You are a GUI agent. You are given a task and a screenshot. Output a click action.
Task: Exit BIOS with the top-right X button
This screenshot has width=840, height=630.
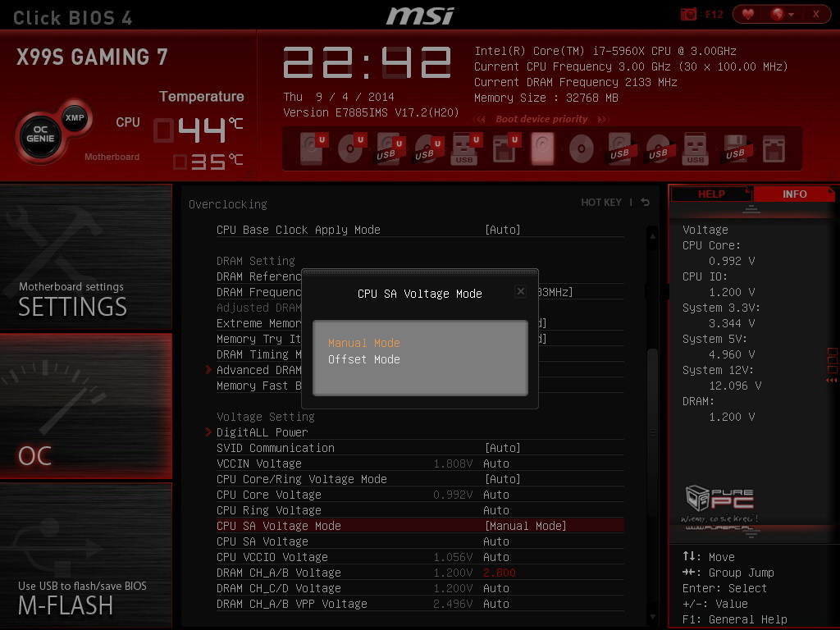point(816,14)
